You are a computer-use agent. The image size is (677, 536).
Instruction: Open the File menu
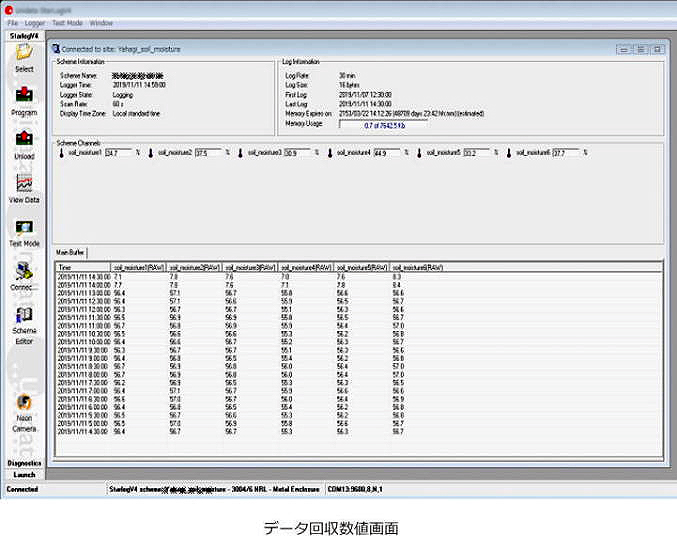[x=13, y=21]
